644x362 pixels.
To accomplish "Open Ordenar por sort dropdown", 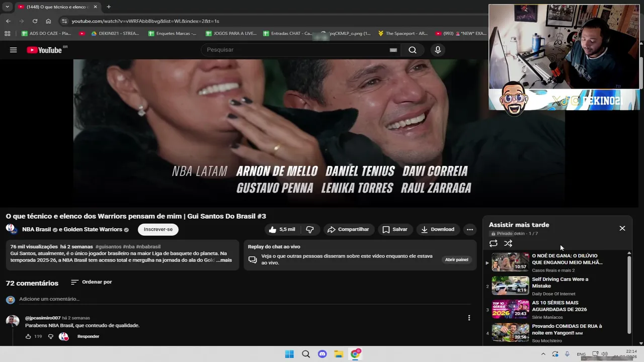I will [91, 282].
